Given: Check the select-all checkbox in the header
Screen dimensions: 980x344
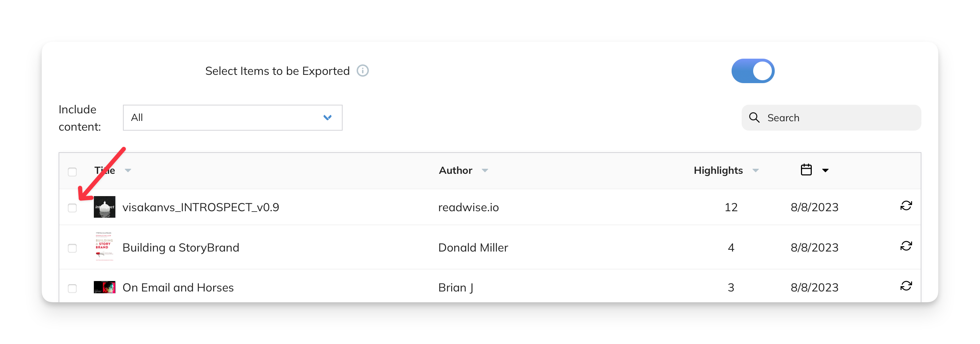Looking at the screenshot, I should 72,172.
